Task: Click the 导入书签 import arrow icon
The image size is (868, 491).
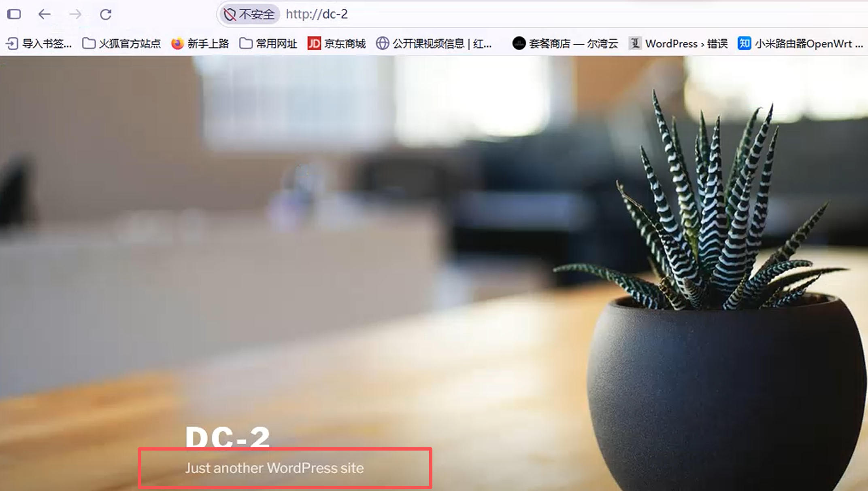Action: (12, 43)
